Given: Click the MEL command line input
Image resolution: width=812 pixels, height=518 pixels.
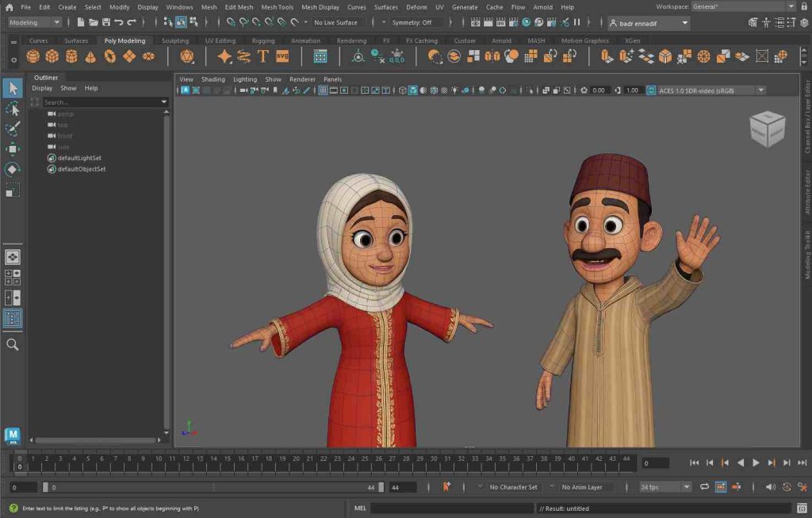Looking at the screenshot, I should point(452,508).
